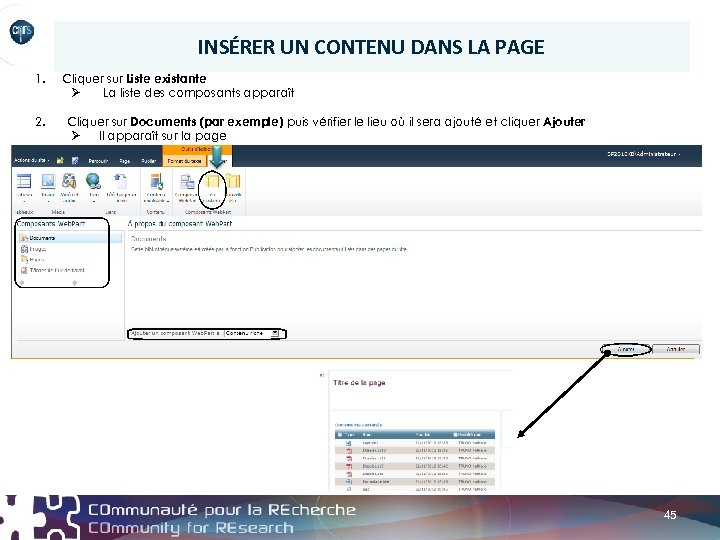
Task: Sort by the Modifié par column header
Action: (x=469, y=434)
